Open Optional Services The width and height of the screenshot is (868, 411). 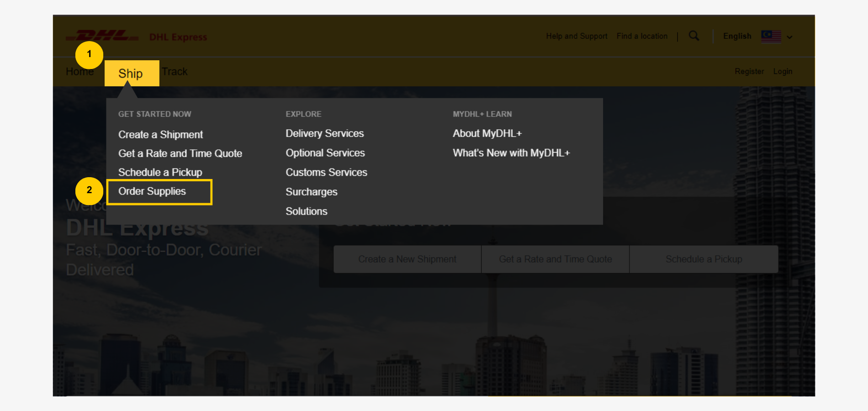click(x=325, y=153)
